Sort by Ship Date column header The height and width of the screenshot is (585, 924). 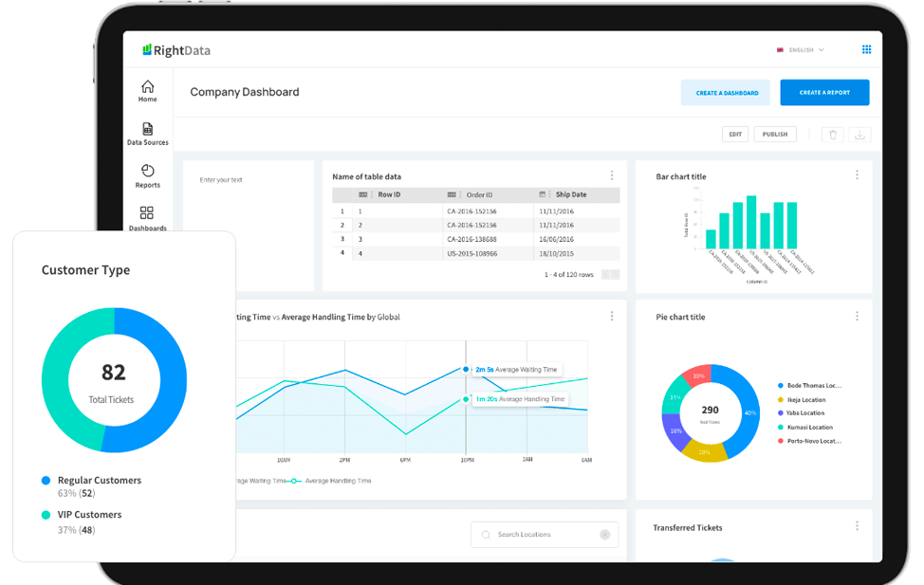click(x=570, y=194)
